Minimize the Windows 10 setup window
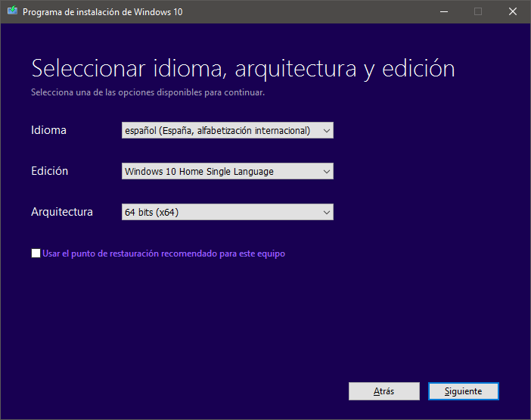The height and width of the screenshot is (420, 531). [444, 11]
